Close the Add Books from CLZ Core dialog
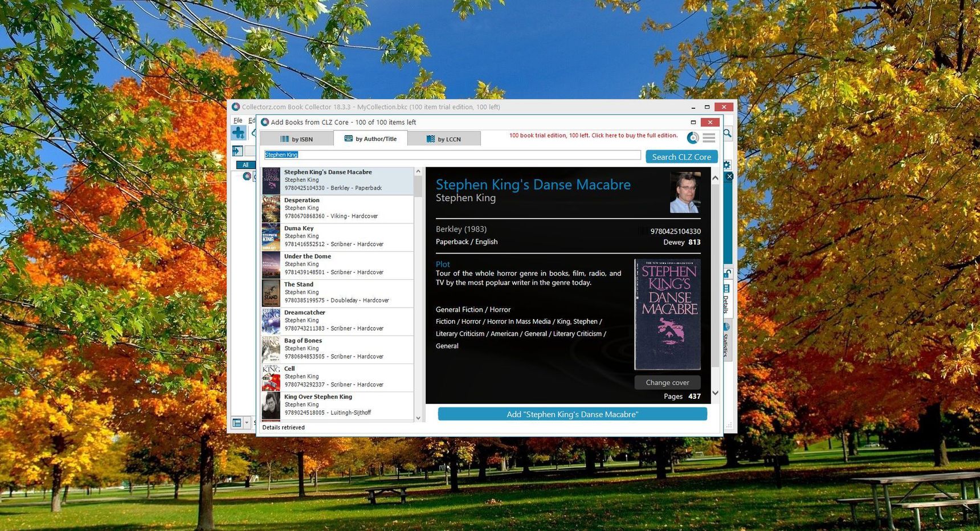The image size is (980, 531). tap(709, 122)
